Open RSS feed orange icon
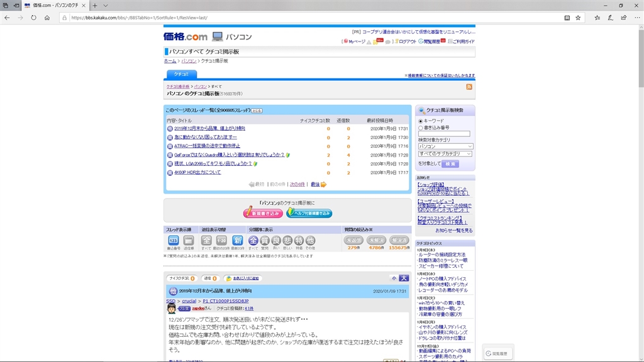This screenshot has height=362, width=644. point(469,87)
